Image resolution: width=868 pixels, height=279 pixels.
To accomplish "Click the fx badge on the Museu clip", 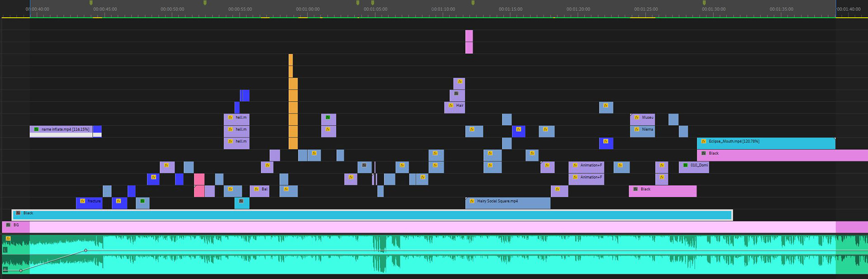I will (x=637, y=117).
